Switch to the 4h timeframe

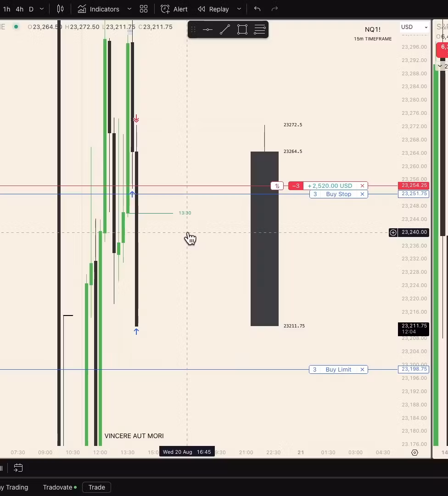click(x=19, y=9)
